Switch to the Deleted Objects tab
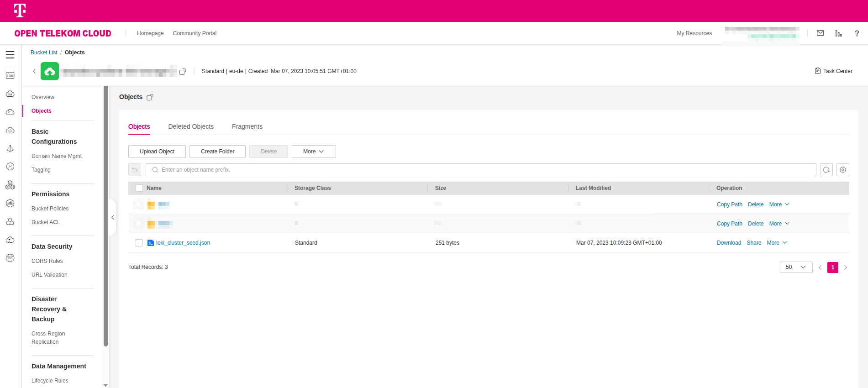 tap(191, 126)
